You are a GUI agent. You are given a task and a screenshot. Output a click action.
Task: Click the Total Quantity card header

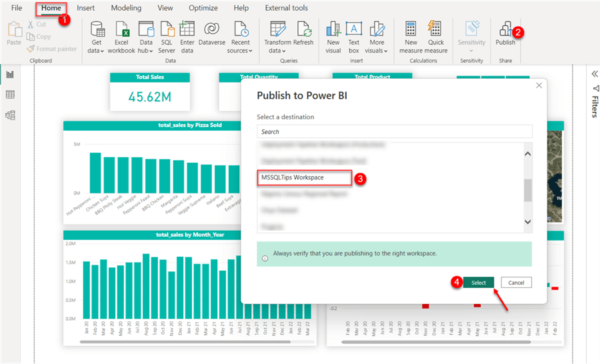[259, 77]
